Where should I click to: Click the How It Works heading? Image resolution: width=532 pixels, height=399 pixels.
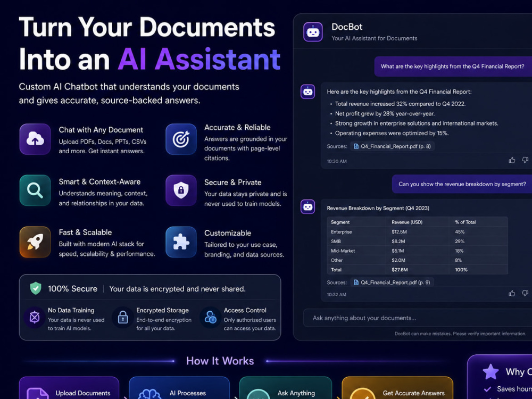tap(220, 361)
